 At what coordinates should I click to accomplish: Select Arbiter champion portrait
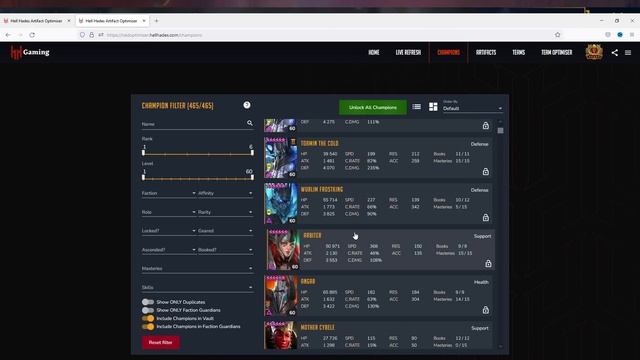[283, 250]
